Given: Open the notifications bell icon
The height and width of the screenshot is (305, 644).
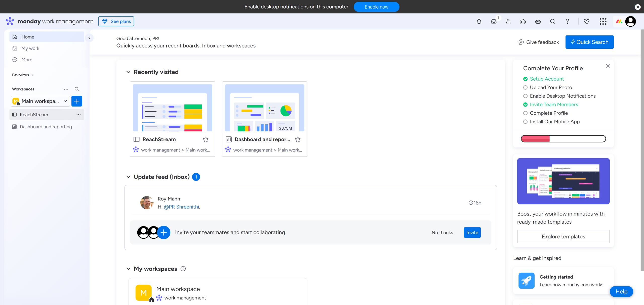Looking at the screenshot, I should tap(479, 22).
